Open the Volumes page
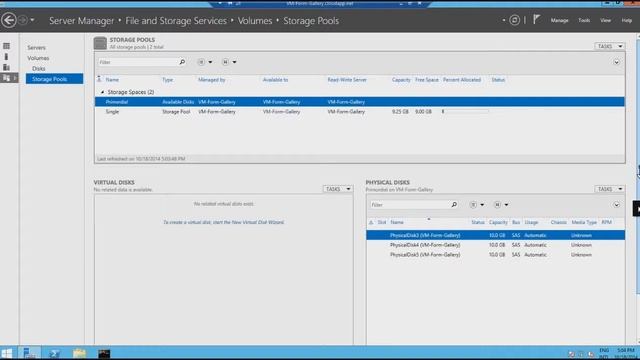 click(x=38, y=58)
